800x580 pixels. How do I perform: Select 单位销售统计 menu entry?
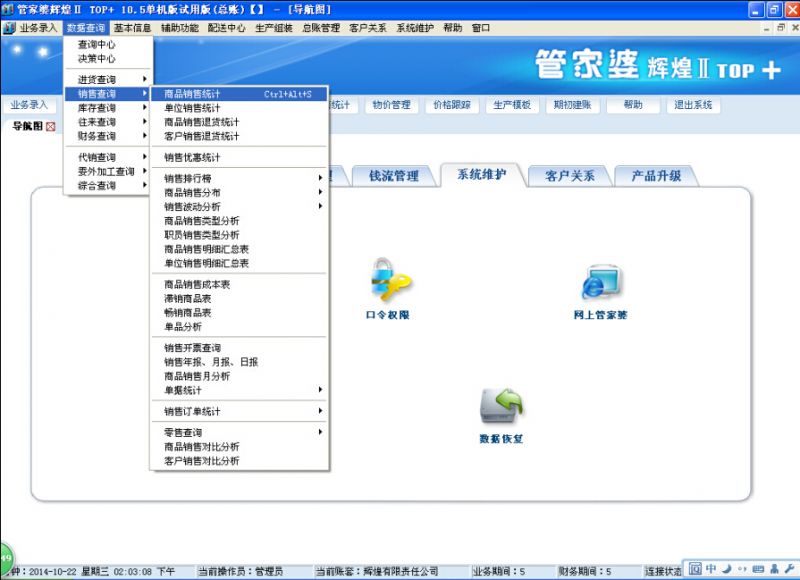point(239,108)
